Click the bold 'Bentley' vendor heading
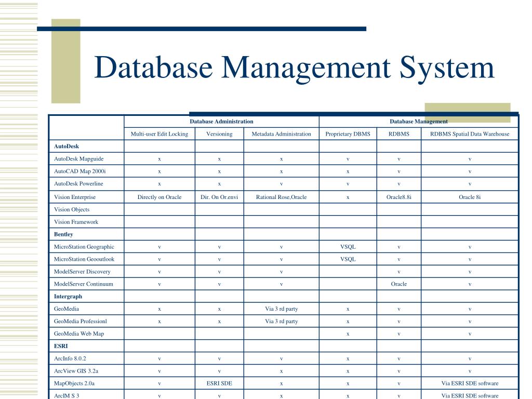 tap(63, 234)
